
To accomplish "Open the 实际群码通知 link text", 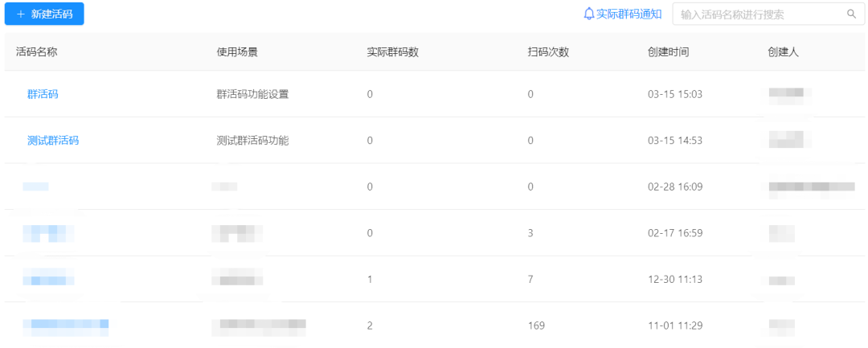I will click(x=629, y=14).
